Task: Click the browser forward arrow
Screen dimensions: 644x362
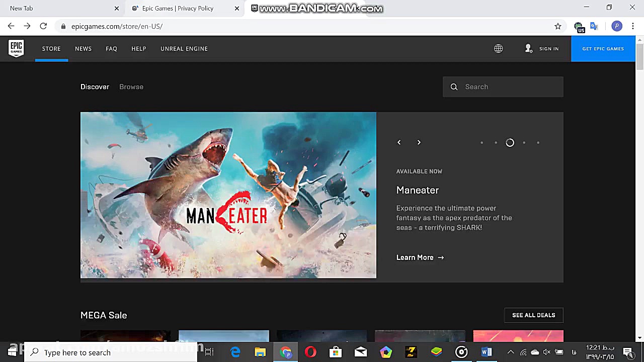Action: (27, 26)
